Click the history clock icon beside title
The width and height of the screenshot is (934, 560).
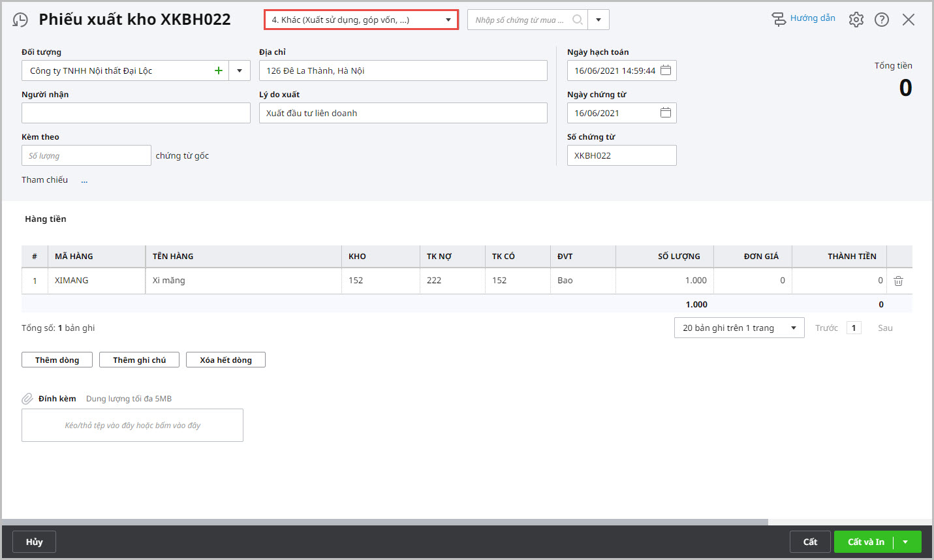click(20, 20)
